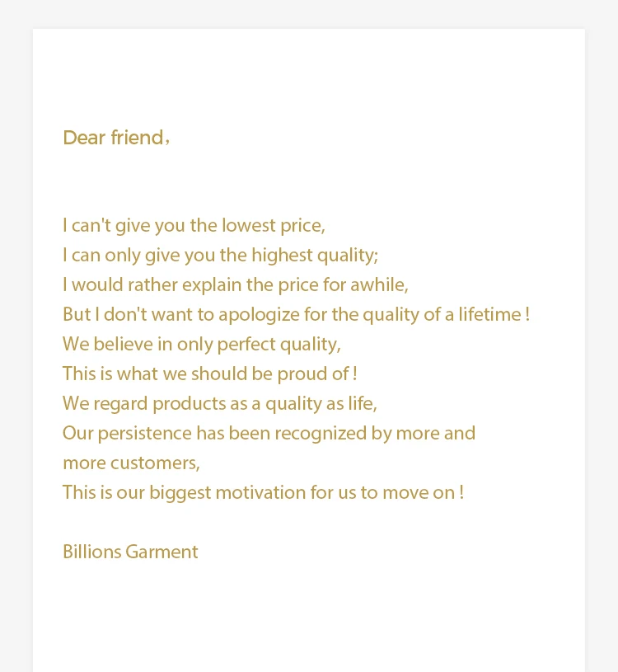The width and height of the screenshot is (618, 672).
Task: Click the word "persistence" in the letter
Action: 146,433
